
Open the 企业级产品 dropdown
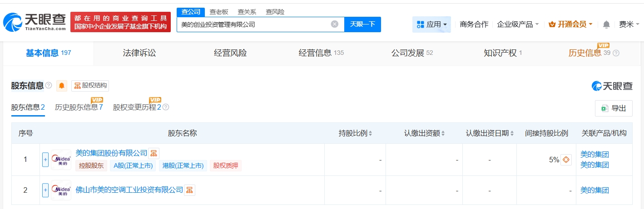pos(518,24)
